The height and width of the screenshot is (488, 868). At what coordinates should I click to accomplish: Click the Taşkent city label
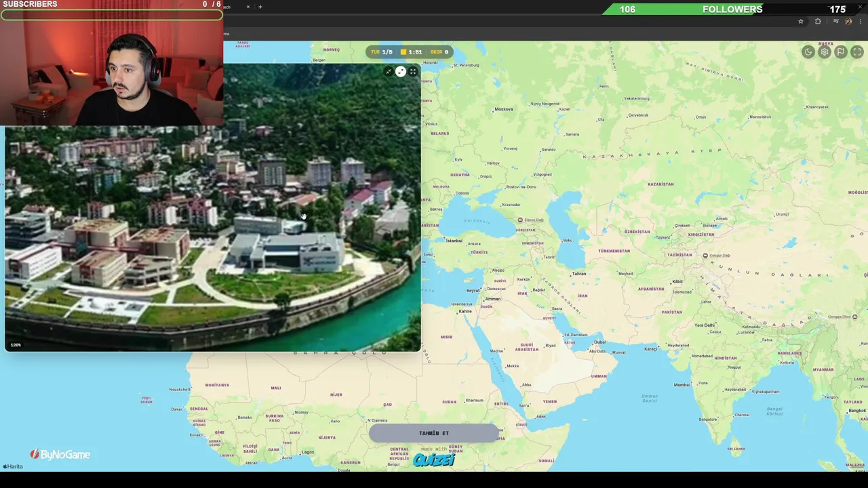[662, 238]
